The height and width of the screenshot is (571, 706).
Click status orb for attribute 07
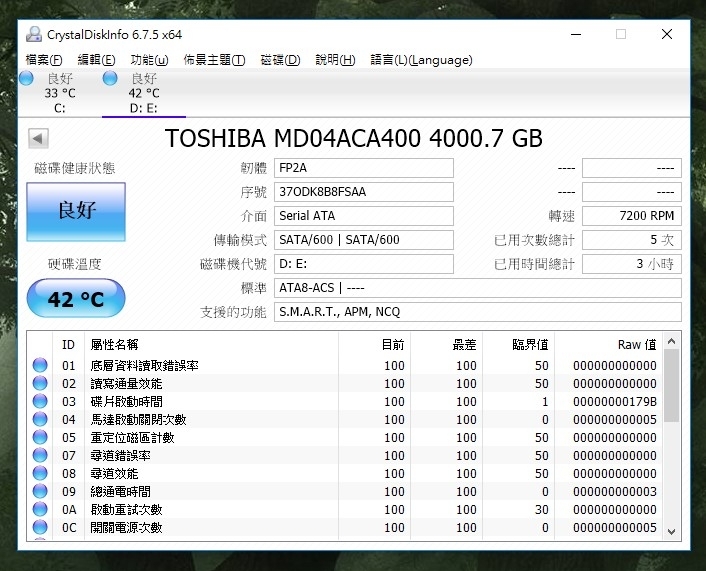click(x=40, y=455)
